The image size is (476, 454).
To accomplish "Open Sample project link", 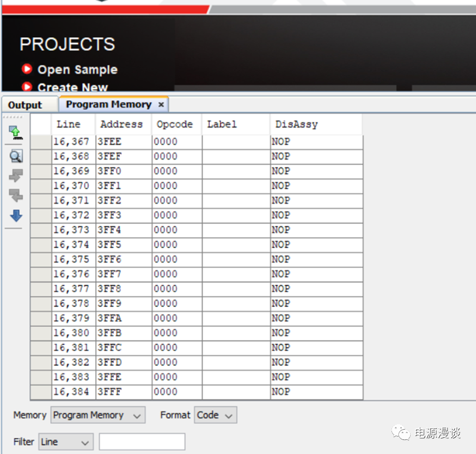I will [78, 70].
